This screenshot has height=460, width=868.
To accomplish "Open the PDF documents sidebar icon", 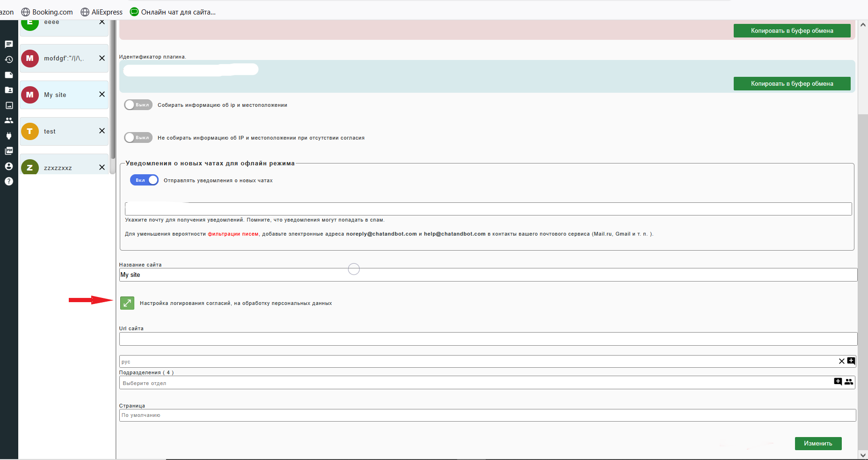I will pyautogui.click(x=9, y=151).
